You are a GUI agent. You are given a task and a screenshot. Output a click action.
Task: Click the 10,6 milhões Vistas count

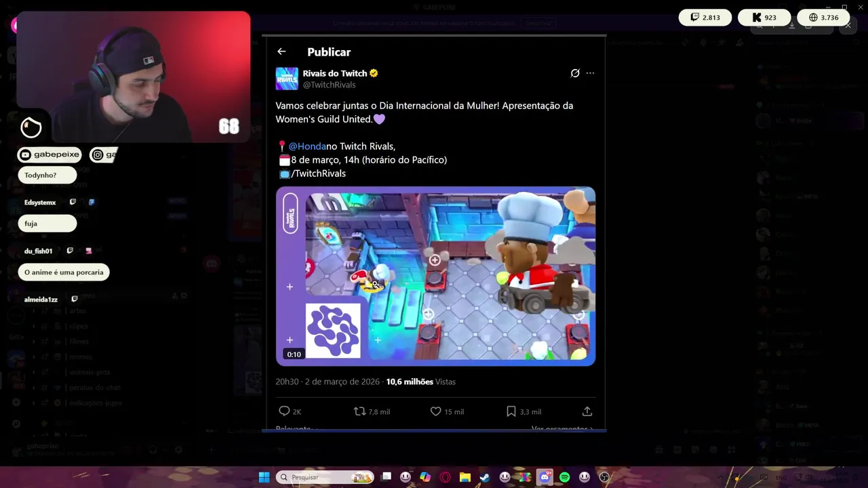coord(420,382)
